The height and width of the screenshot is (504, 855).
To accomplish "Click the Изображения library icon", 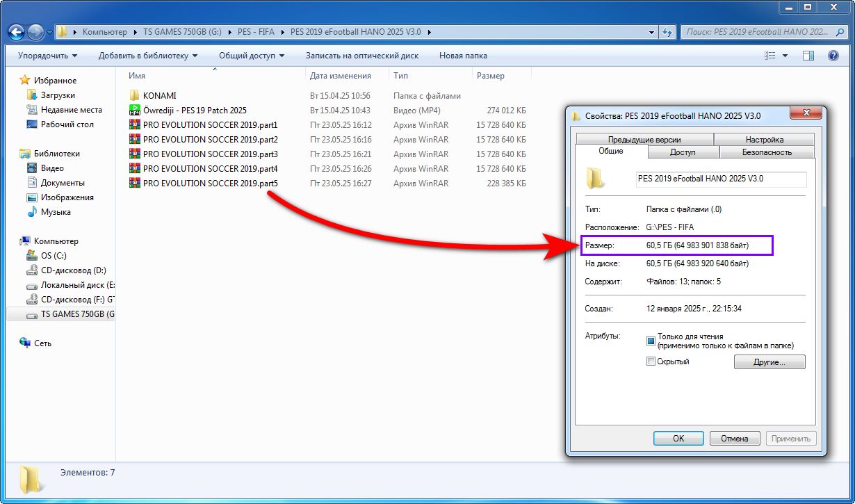I will [x=31, y=197].
